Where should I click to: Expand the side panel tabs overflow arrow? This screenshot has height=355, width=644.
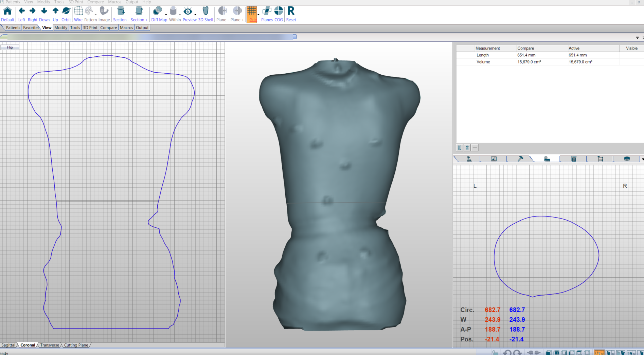[642, 159]
